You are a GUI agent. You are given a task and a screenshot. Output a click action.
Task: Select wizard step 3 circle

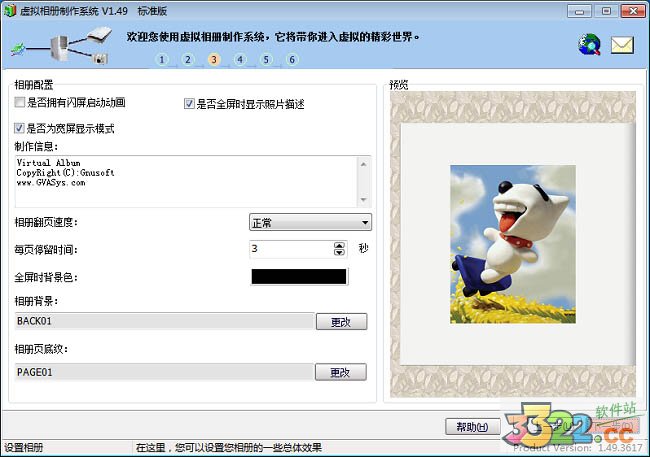(x=214, y=60)
